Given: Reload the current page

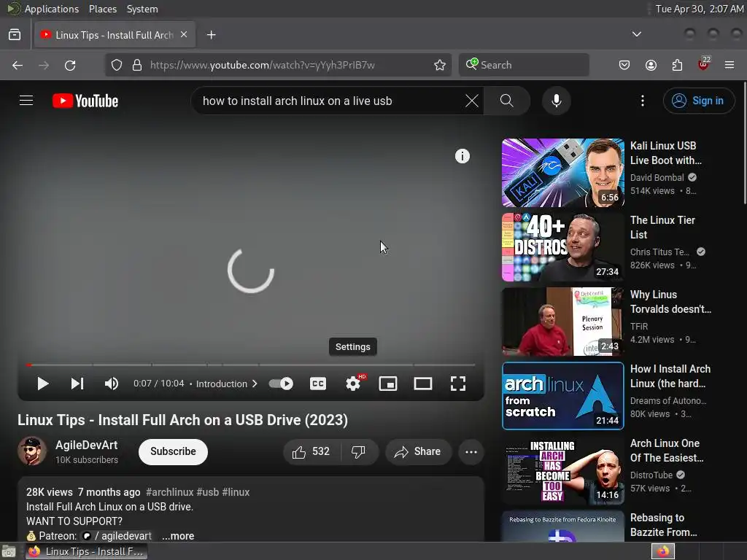Looking at the screenshot, I should click(x=70, y=65).
